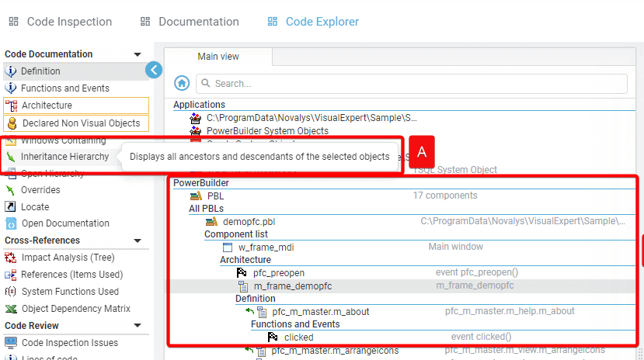The height and width of the screenshot is (360, 644).
Task: Collapse the left navigation panel arrow
Action: [x=154, y=70]
